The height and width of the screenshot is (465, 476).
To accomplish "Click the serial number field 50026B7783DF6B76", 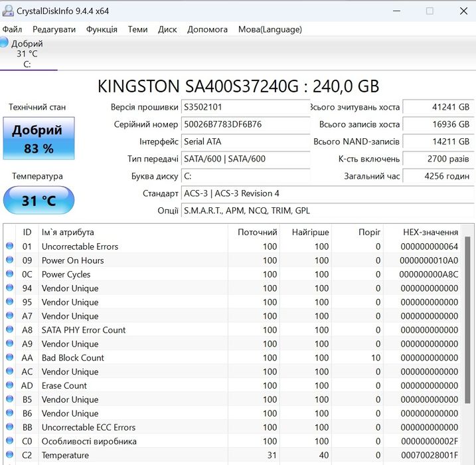I will coord(245,124).
